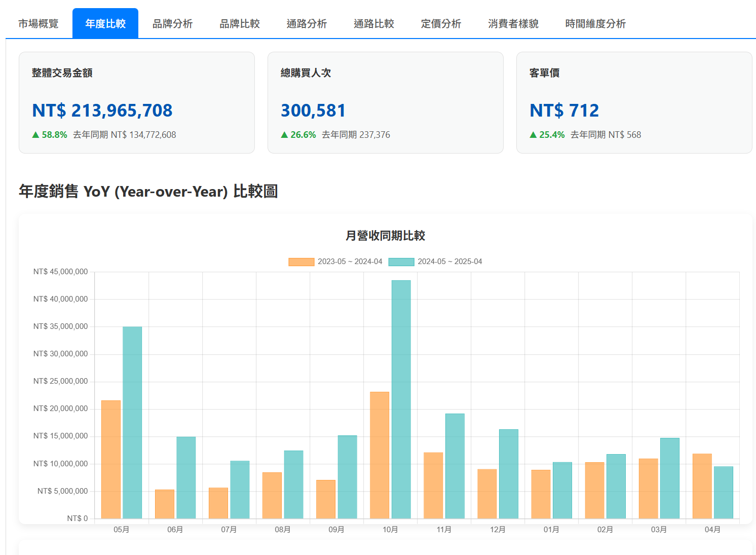Click the teal 05月 bar

coord(132,423)
